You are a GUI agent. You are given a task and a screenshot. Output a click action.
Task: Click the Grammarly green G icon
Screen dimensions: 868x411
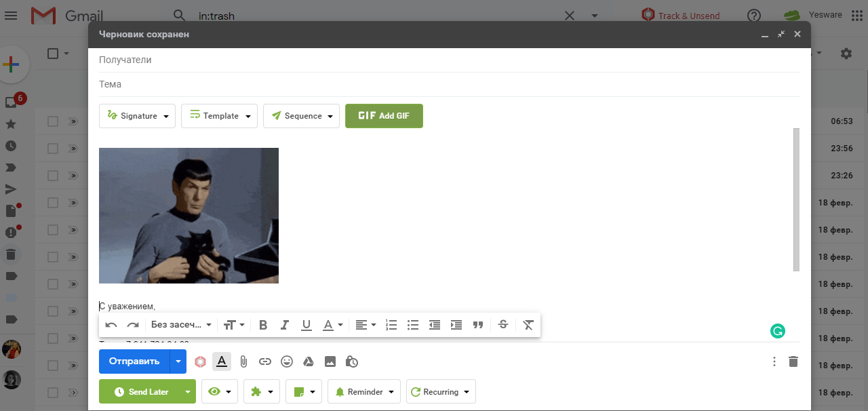click(x=777, y=331)
